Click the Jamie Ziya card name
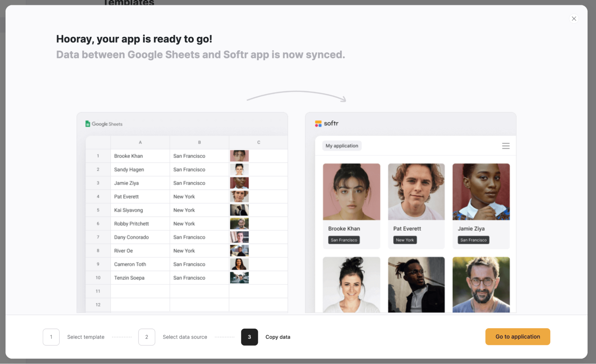The image size is (596, 364). (x=471, y=229)
